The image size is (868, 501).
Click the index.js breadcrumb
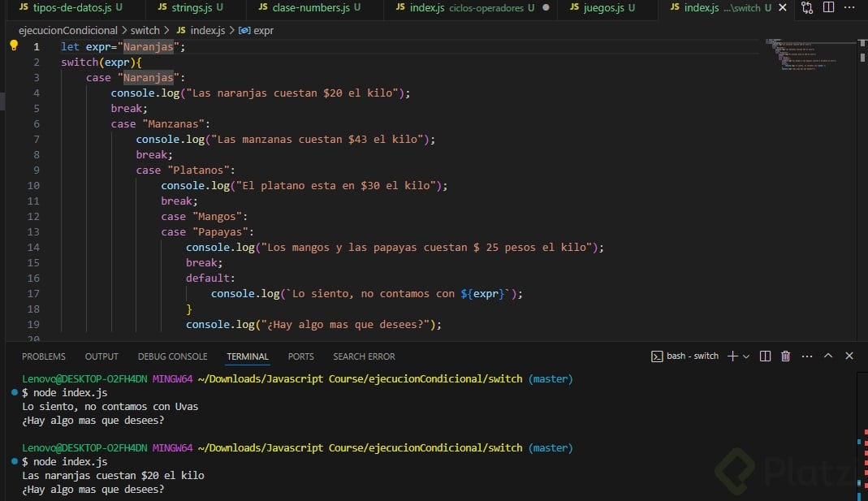(x=201, y=30)
